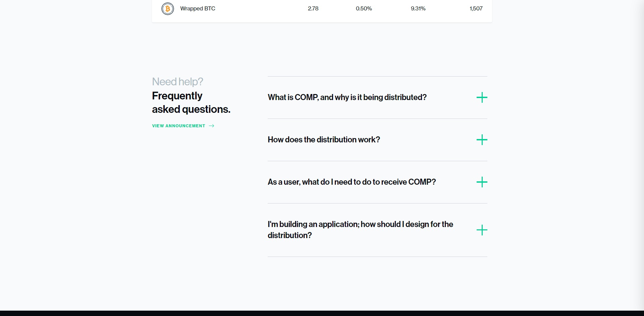Viewport: 644px width, 316px height.
Task: Click the 9.31% rate for Wrapped BTC
Action: click(418, 9)
